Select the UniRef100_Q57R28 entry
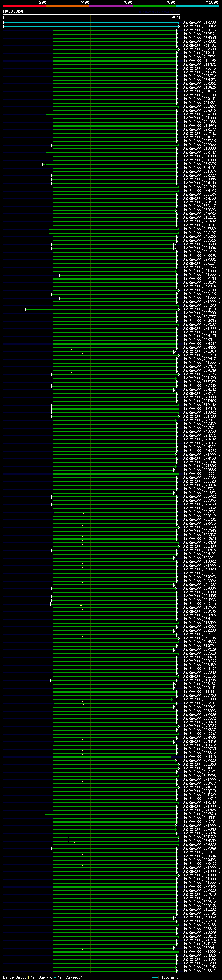 pyautogui.click(x=199, y=891)
